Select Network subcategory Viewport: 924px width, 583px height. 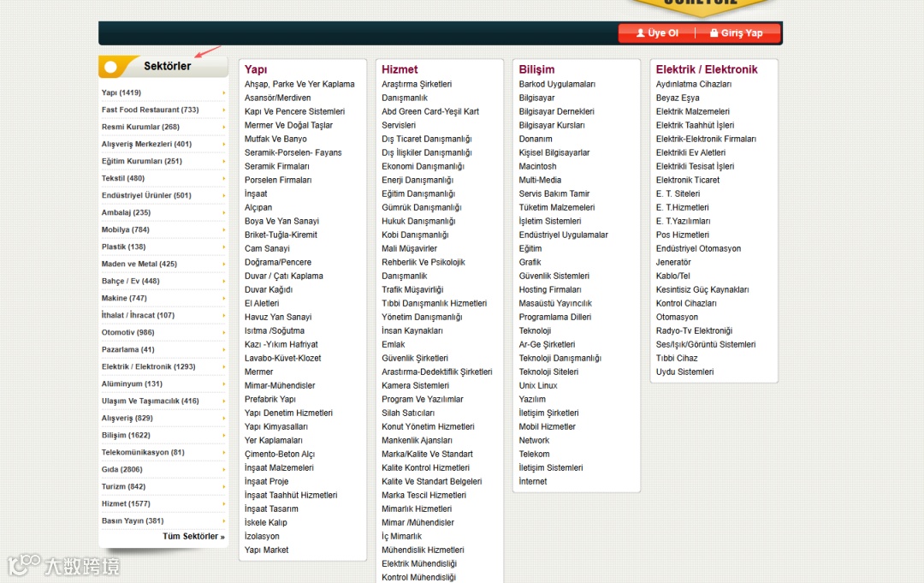534,440
